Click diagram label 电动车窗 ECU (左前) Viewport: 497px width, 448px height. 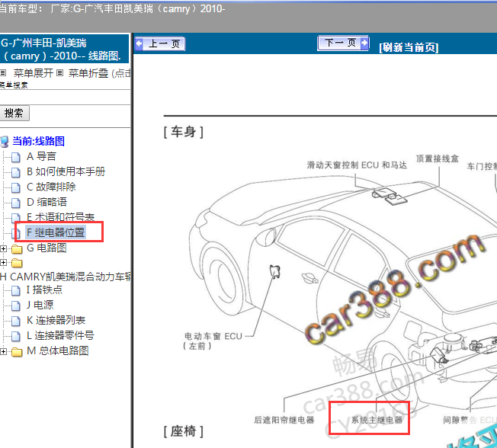pyautogui.click(x=213, y=341)
